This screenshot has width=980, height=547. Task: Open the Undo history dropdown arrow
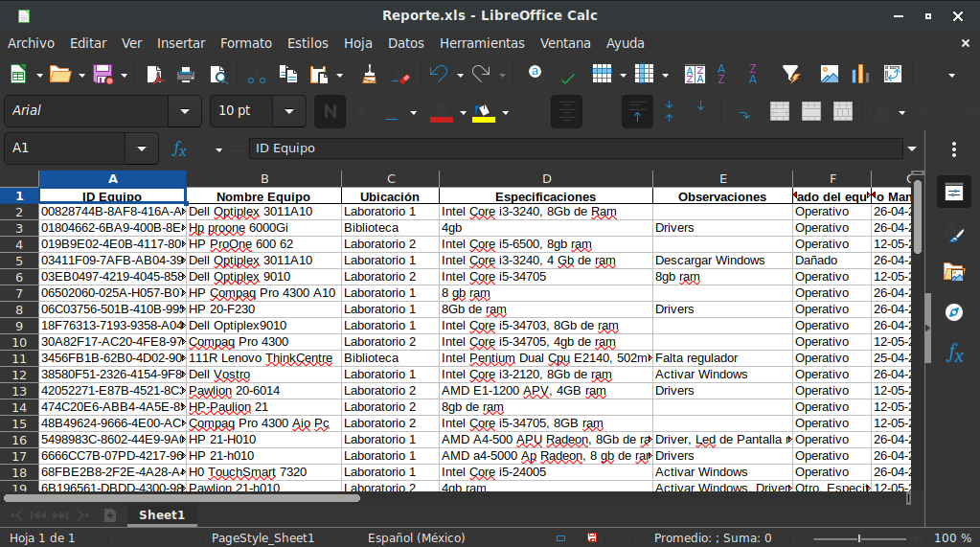[x=460, y=75]
